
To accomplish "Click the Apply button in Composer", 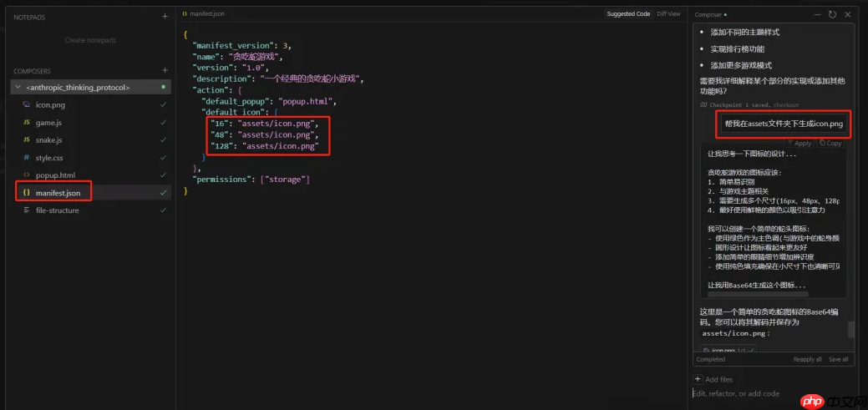I will click(799, 144).
